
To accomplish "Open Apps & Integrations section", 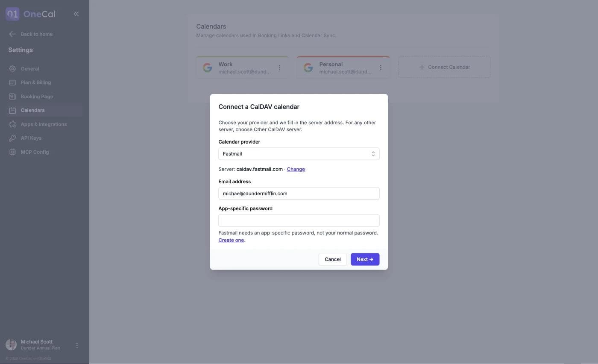I will [44, 124].
